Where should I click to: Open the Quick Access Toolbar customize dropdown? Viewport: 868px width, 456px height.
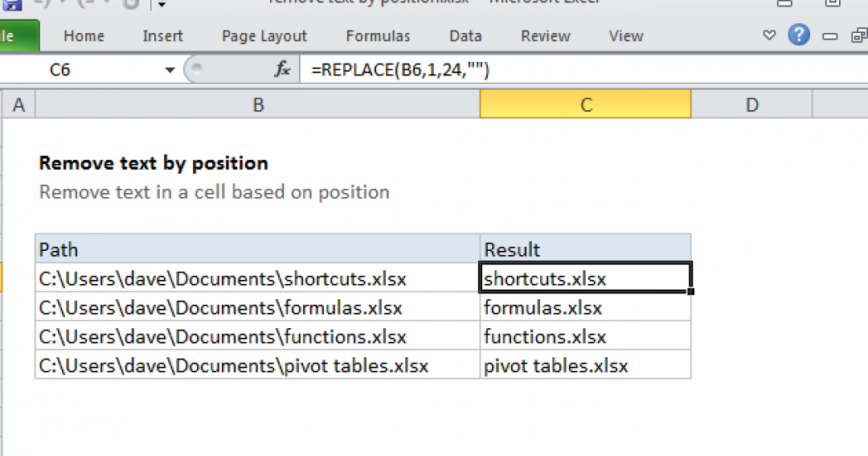pyautogui.click(x=162, y=5)
